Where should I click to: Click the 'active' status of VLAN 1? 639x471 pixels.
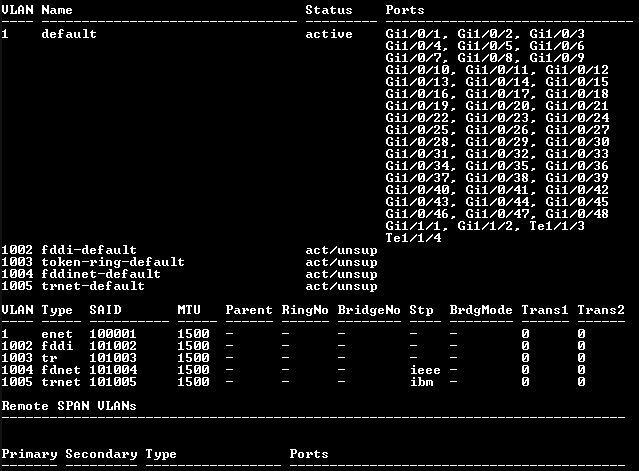(x=329, y=34)
